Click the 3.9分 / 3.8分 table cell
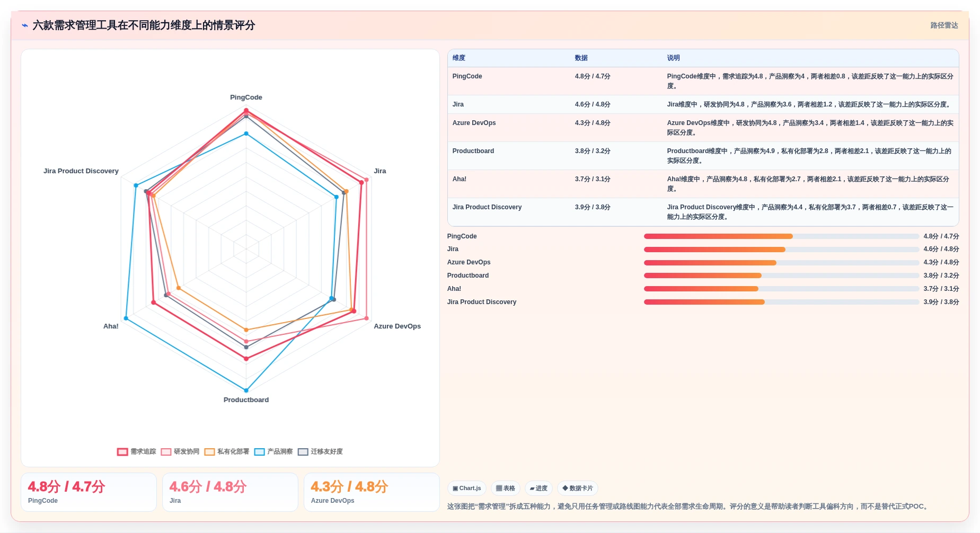The image size is (980, 533). click(593, 207)
